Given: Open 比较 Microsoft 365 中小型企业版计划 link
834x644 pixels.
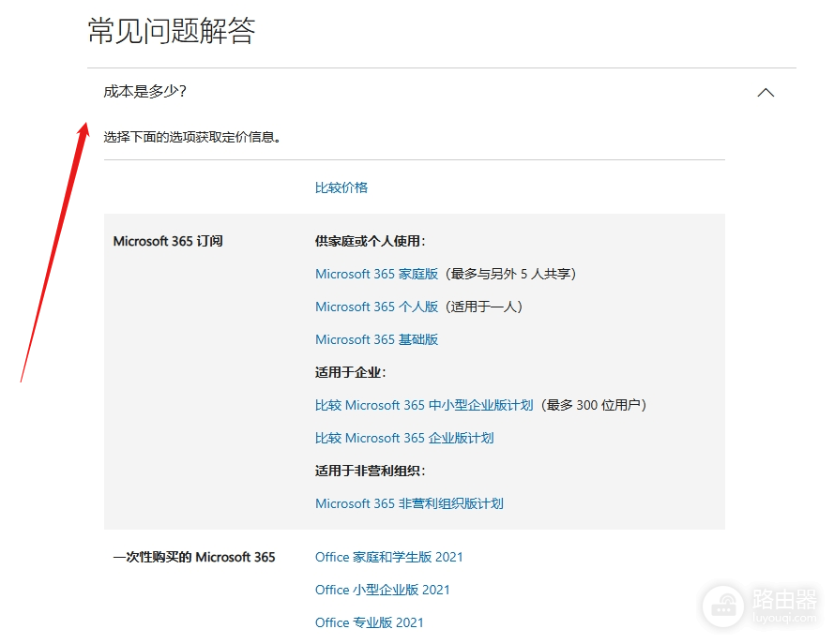Looking at the screenshot, I should click(x=424, y=405).
